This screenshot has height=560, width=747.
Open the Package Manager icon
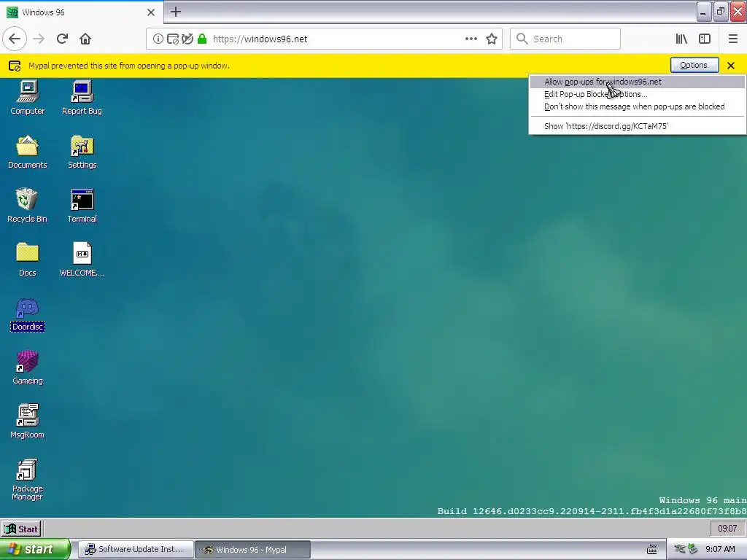tap(28, 480)
